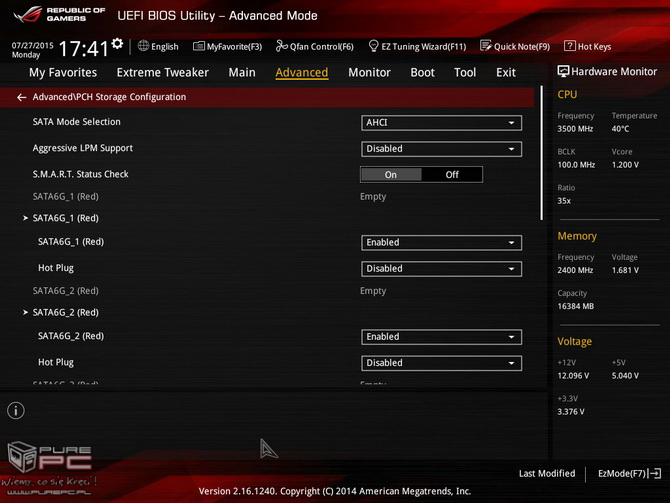
Task: Click the 3.376 V voltage reading
Action: point(571,412)
